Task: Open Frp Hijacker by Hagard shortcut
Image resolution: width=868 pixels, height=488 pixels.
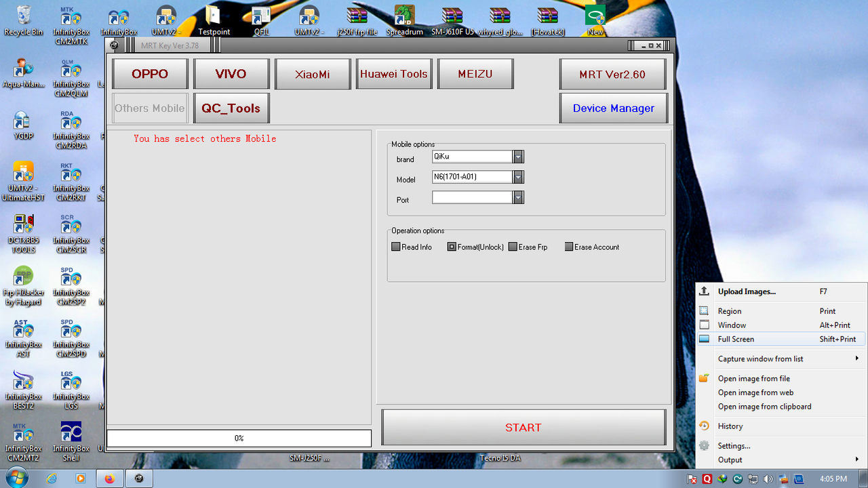Action: click(x=23, y=286)
